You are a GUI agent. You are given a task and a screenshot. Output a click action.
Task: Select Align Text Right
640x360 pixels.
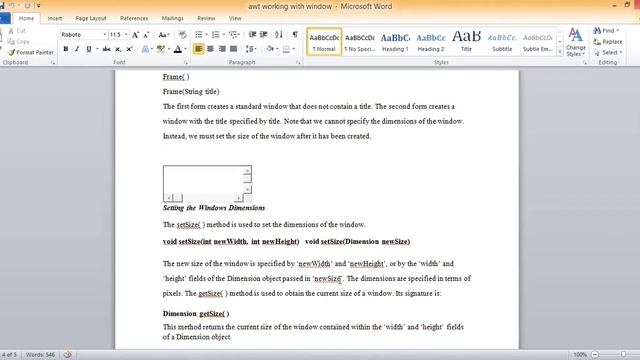[x=222, y=49]
